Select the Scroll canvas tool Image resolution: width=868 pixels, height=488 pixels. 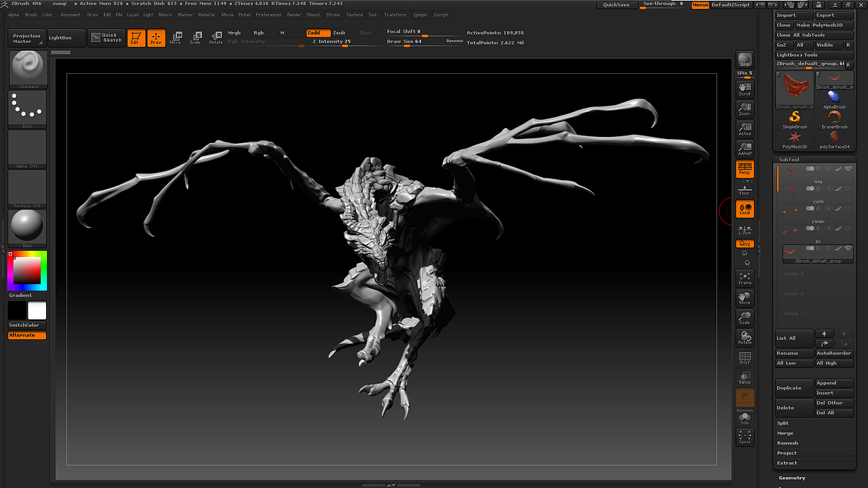[745, 89]
